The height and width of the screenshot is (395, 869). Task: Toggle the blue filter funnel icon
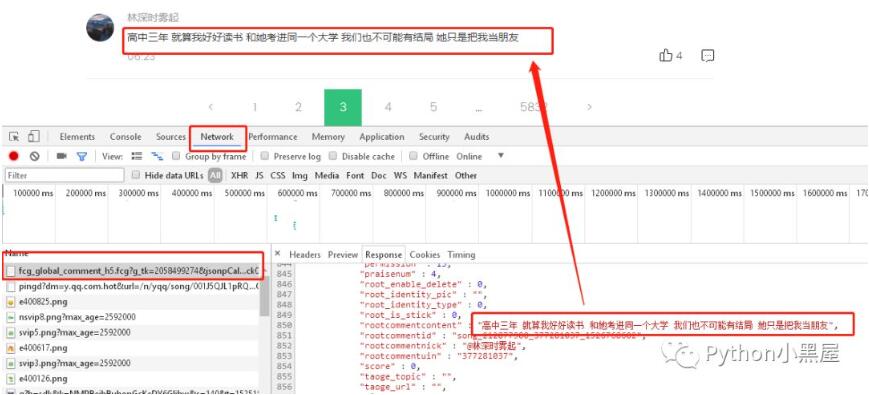click(82, 156)
